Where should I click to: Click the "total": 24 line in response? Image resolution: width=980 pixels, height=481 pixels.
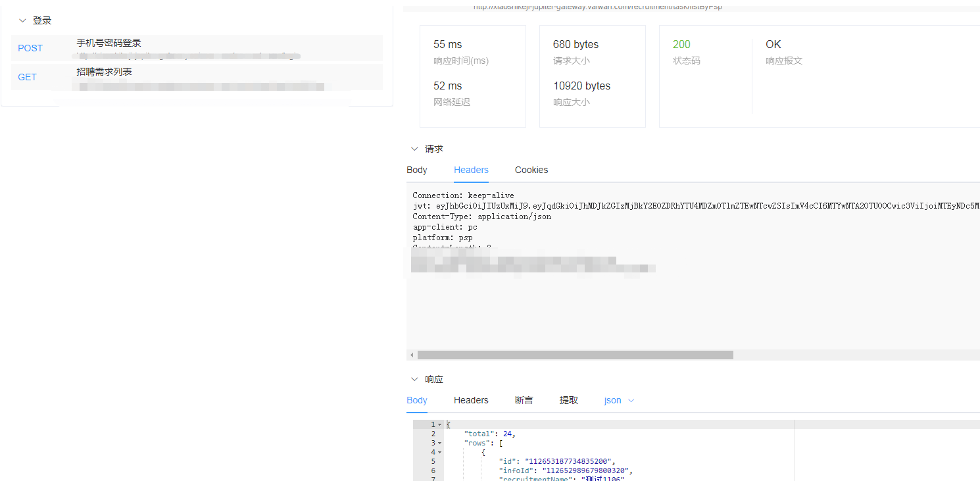tap(490, 434)
